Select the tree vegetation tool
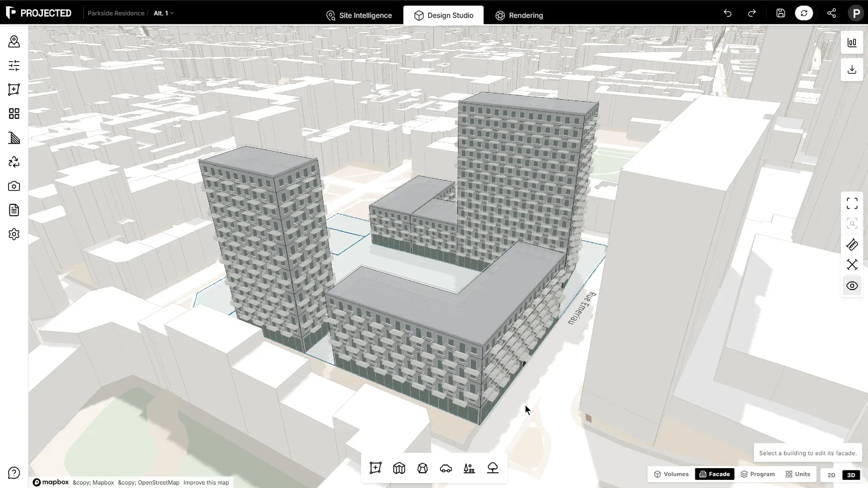Image resolution: width=868 pixels, height=488 pixels. (x=493, y=468)
